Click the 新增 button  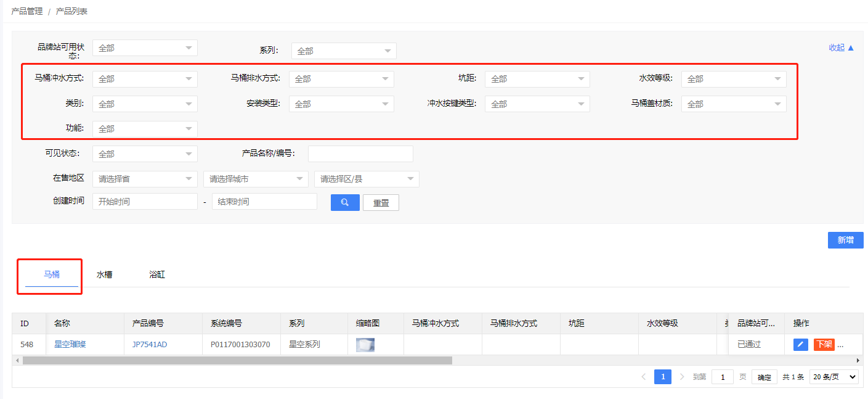click(x=845, y=241)
